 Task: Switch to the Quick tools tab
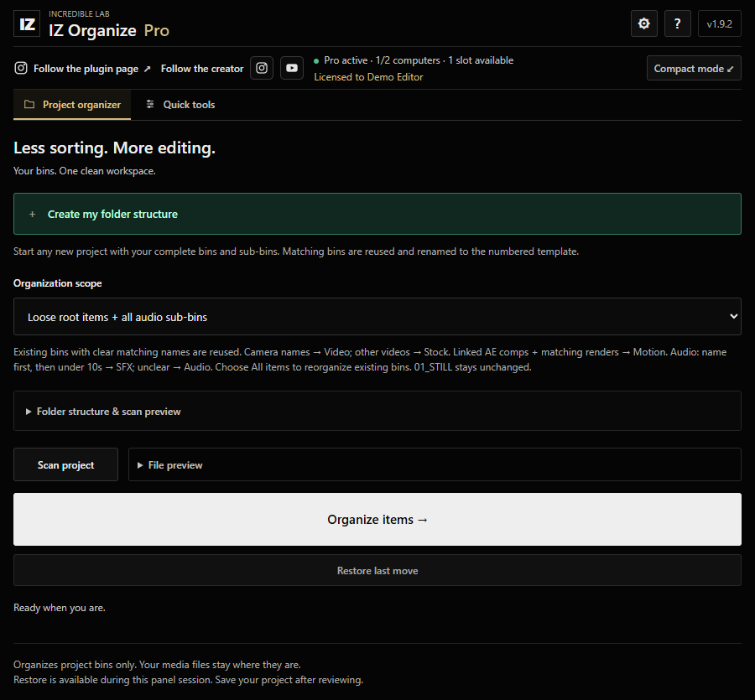coord(181,105)
